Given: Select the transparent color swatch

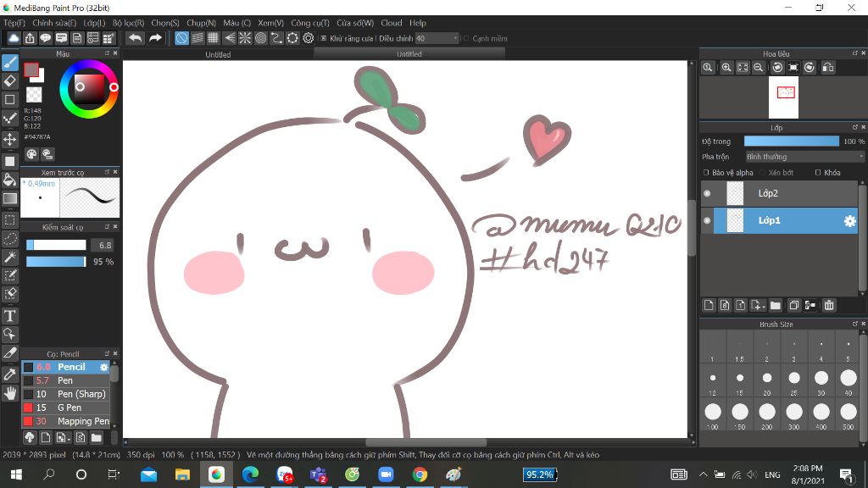Looking at the screenshot, I should click(34, 95).
